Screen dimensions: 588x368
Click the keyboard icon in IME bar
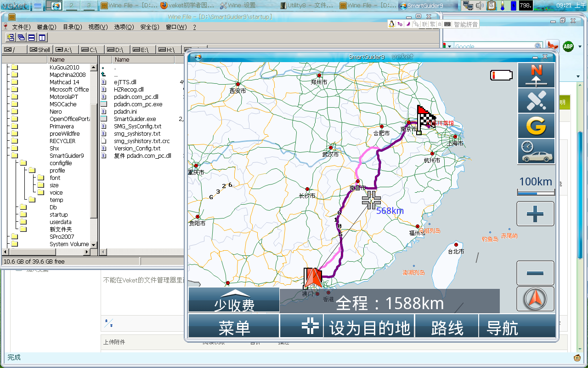pyautogui.click(x=447, y=24)
